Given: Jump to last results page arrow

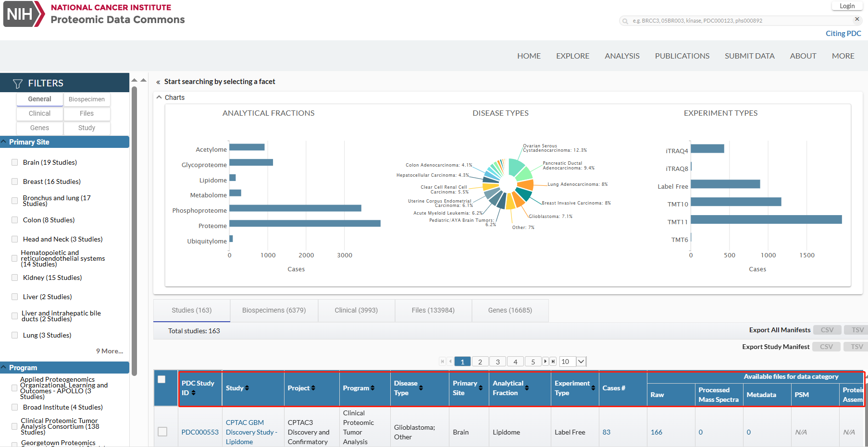Looking at the screenshot, I should 553,361.
